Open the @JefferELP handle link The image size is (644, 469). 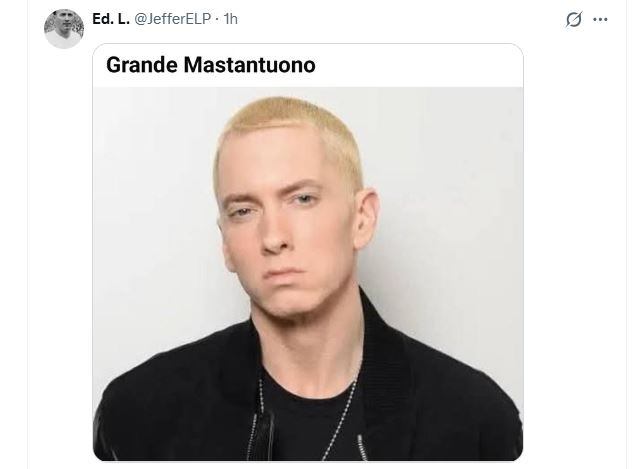pyautogui.click(x=172, y=19)
